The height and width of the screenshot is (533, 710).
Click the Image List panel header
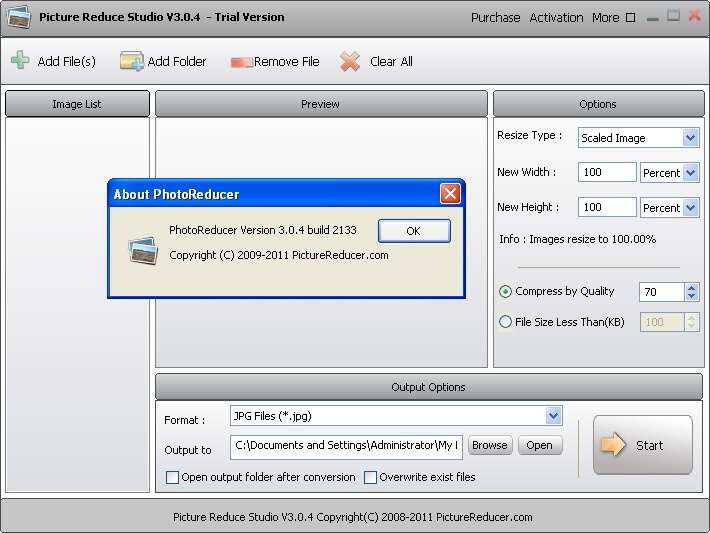[x=77, y=104]
